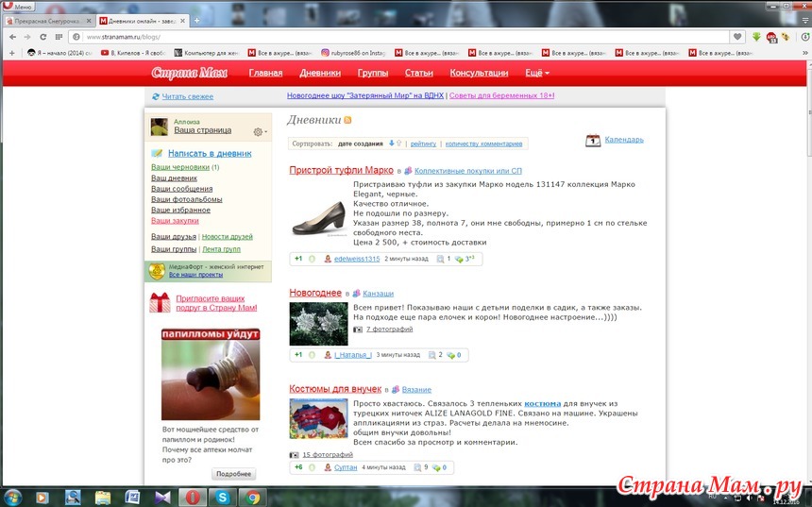Open Лента групп link
This screenshot has height=507, width=812.
point(221,249)
